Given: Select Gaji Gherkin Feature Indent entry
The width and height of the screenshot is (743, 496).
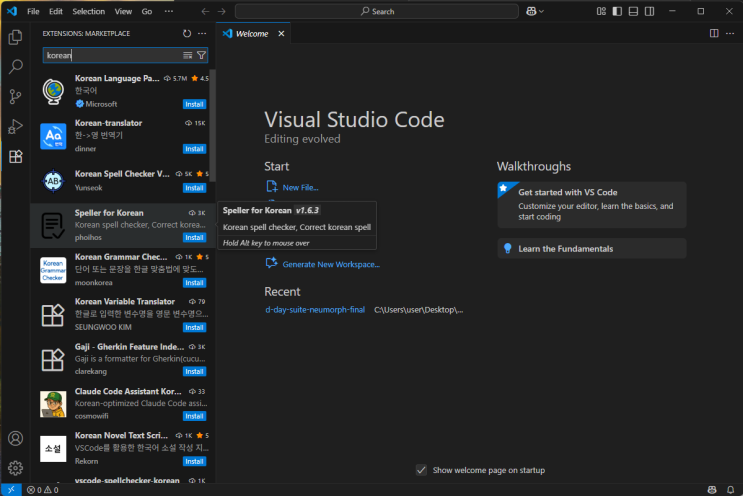Looking at the screenshot, I should click(123, 359).
